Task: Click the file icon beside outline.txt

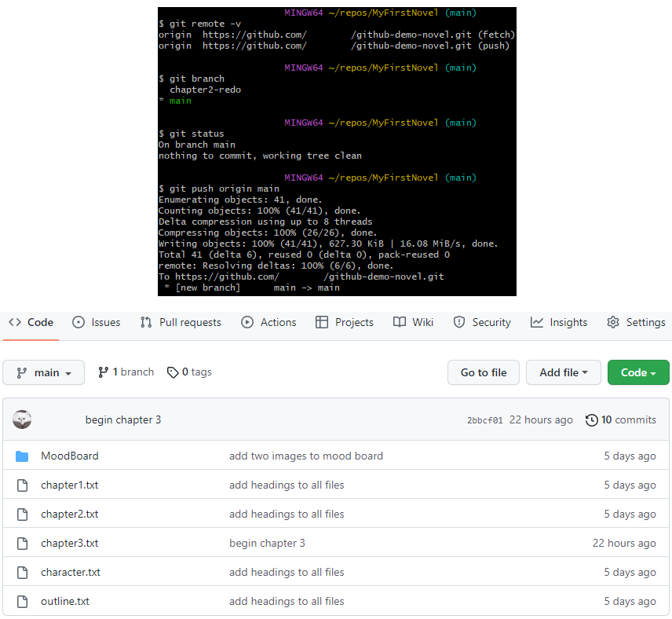Action: pyautogui.click(x=22, y=602)
